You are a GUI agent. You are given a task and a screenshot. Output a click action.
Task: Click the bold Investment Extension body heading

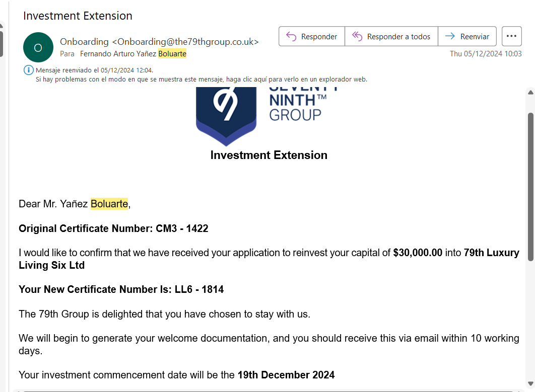[x=269, y=155]
